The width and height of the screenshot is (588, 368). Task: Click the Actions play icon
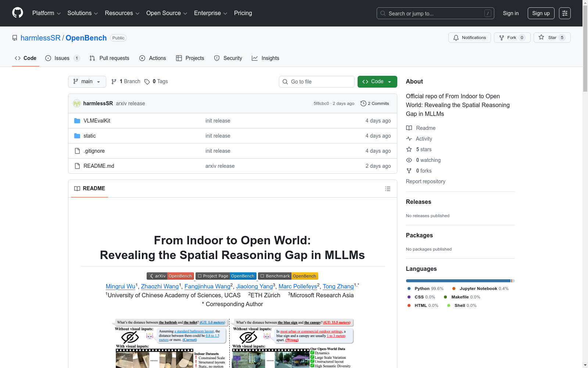(142, 58)
